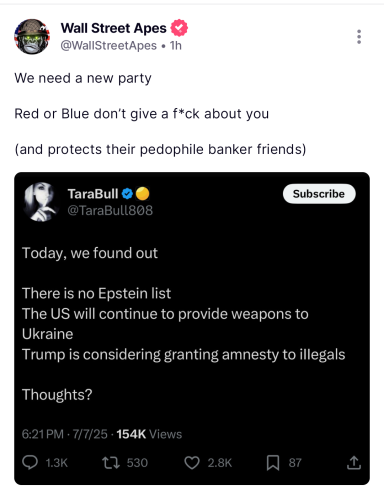Click the Subscribe button on TaraBull post

click(x=319, y=194)
